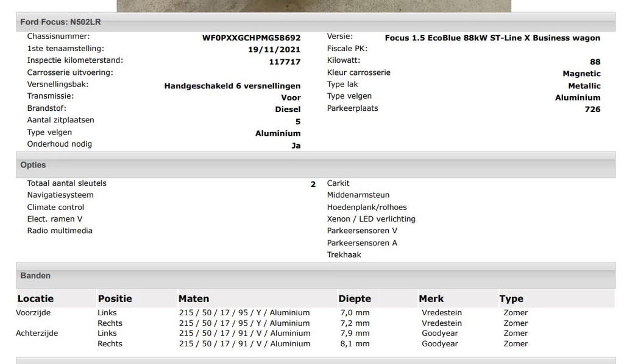Viewport: 624px width, 364px height.
Task: Click the Achterzijde location cell
Action: tap(37, 334)
